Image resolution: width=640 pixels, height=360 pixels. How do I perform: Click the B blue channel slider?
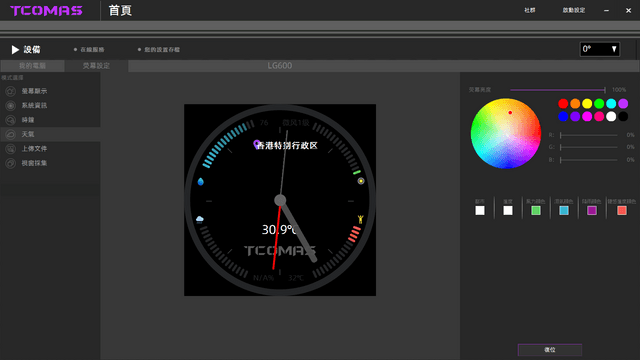pyautogui.click(x=589, y=160)
